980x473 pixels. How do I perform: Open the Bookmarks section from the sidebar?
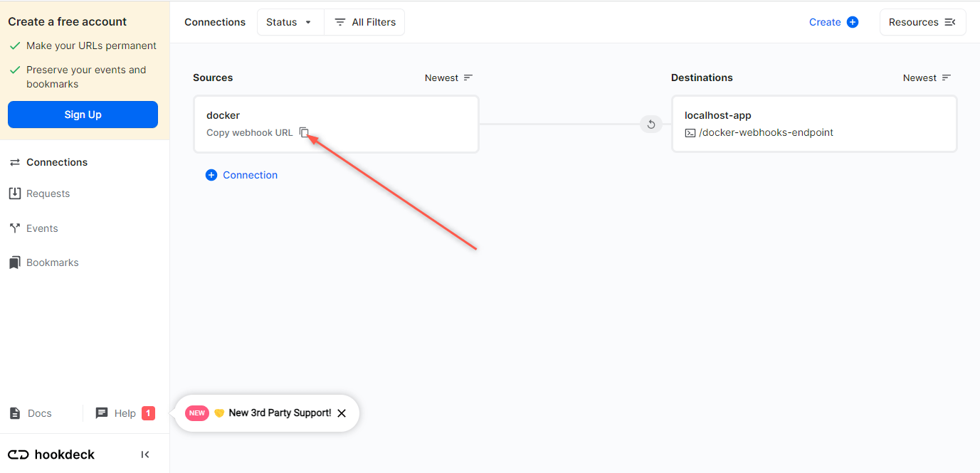(15, 262)
